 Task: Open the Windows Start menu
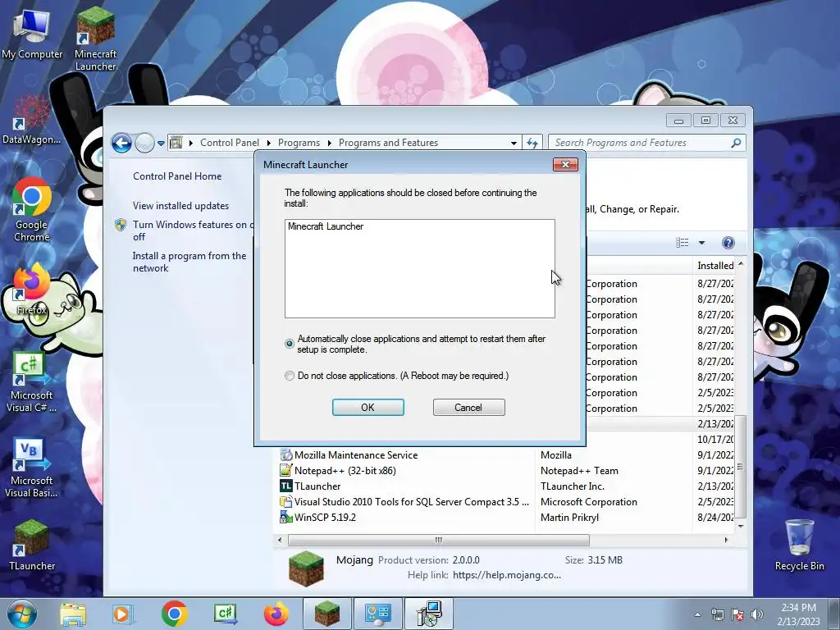(22, 614)
